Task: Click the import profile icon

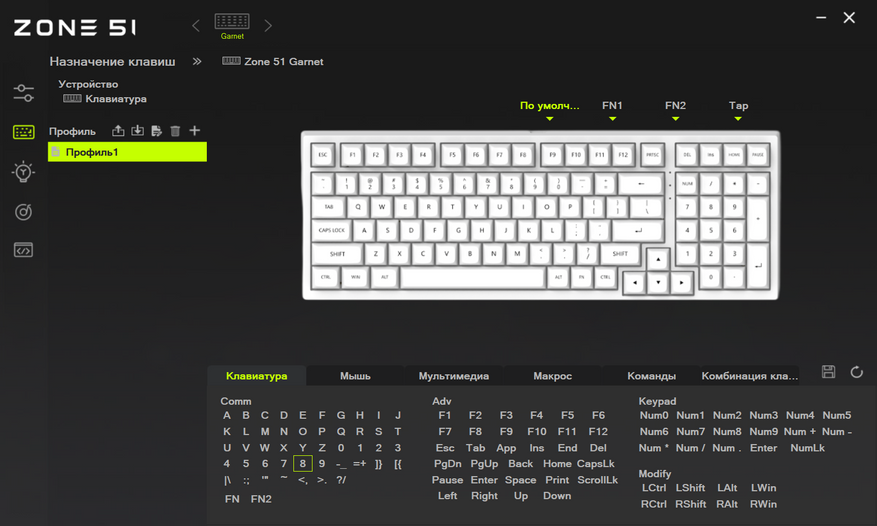Action: (137, 131)
